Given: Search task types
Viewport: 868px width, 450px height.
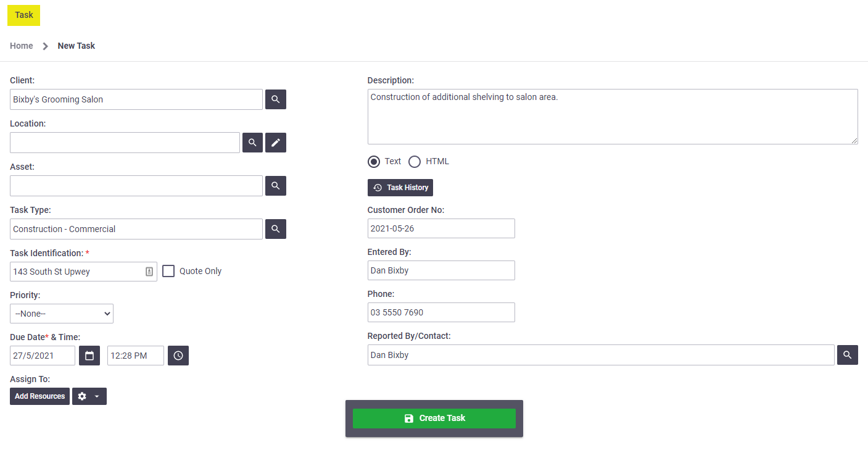Looking at the screenshot, I should tap(276, 229).
